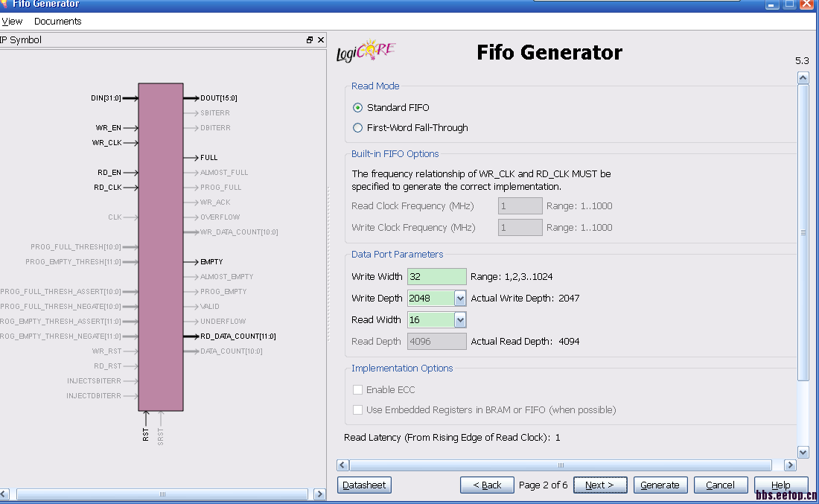Click ALMOST_FULL port label
Screen dimensions: 819x504
pyautogui.click(x=224, y=173)
